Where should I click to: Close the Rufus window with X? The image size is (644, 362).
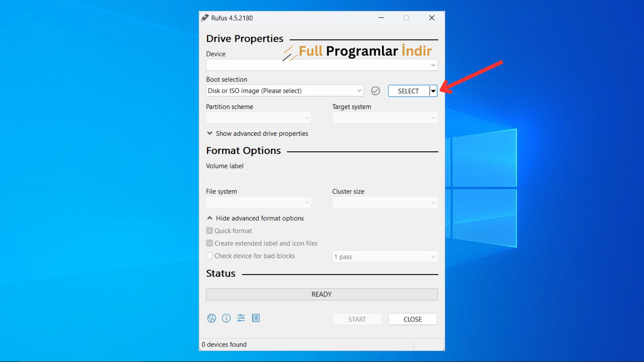(432, 18)
